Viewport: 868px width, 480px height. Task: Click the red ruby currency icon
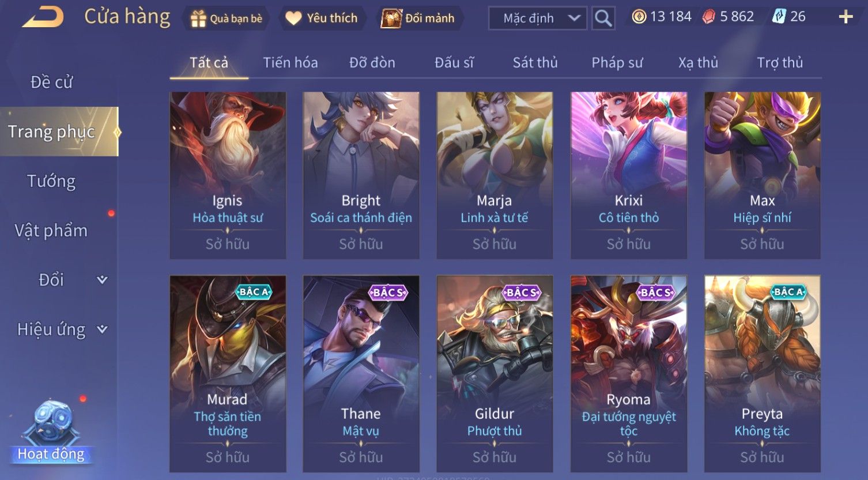pos(708,17)
